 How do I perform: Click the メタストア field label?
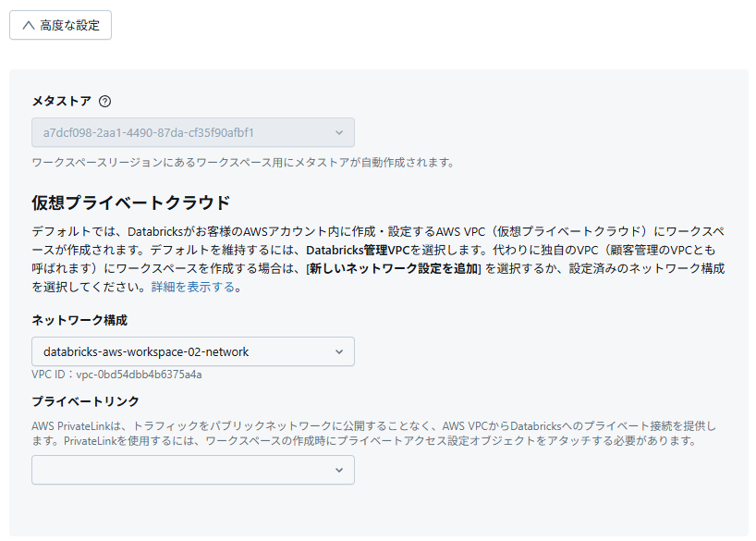point(61,102)
